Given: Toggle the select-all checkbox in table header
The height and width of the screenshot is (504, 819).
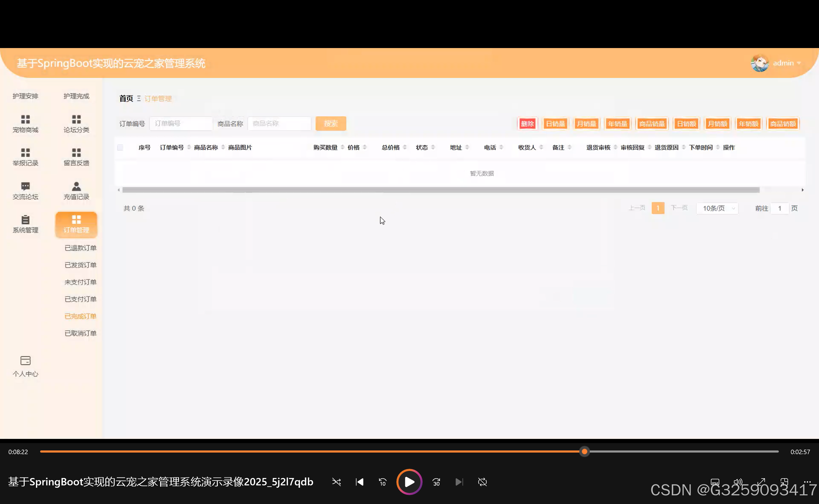Looking at the screenshot, I should click(x=120, y=147).
